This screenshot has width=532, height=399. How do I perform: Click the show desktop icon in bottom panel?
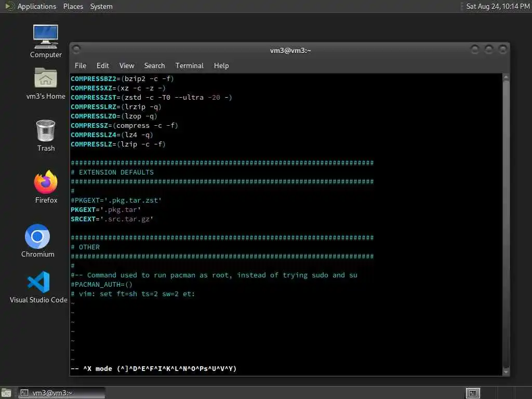coord(6,393)
